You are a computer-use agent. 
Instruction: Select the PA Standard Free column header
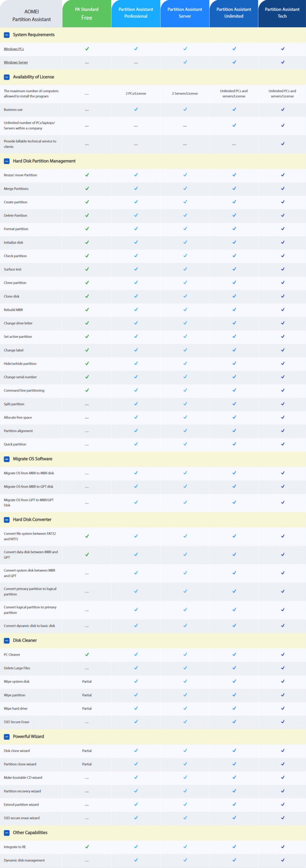tap(86, 14)
